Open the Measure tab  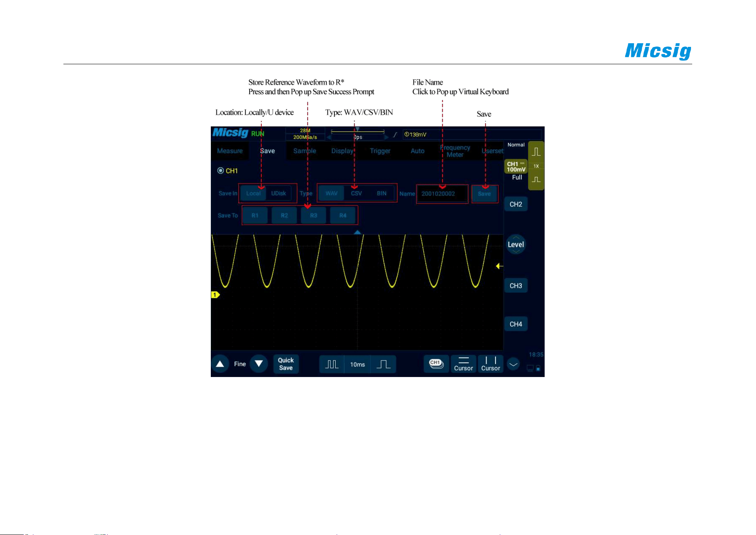[230, 151]
